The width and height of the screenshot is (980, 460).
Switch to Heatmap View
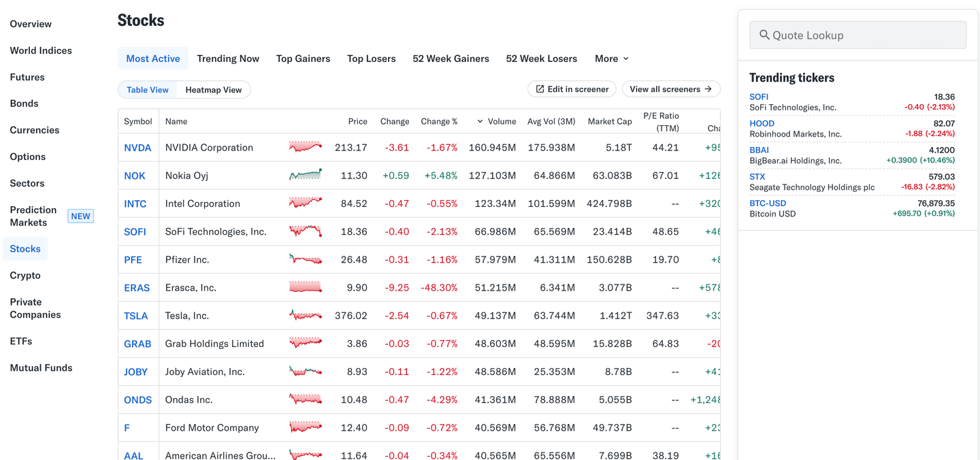[x=214, y=90]
